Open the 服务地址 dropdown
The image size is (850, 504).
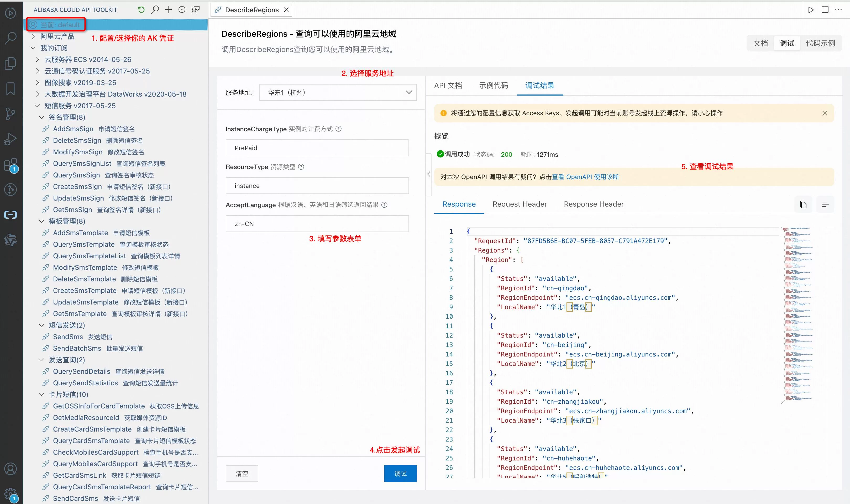(x=338, y=92)
